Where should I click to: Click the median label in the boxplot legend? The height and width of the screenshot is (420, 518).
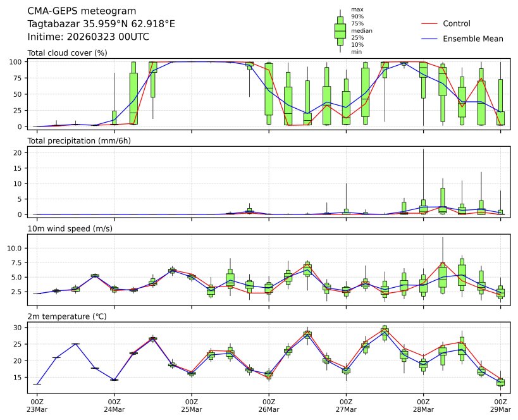tap(361, 30)
